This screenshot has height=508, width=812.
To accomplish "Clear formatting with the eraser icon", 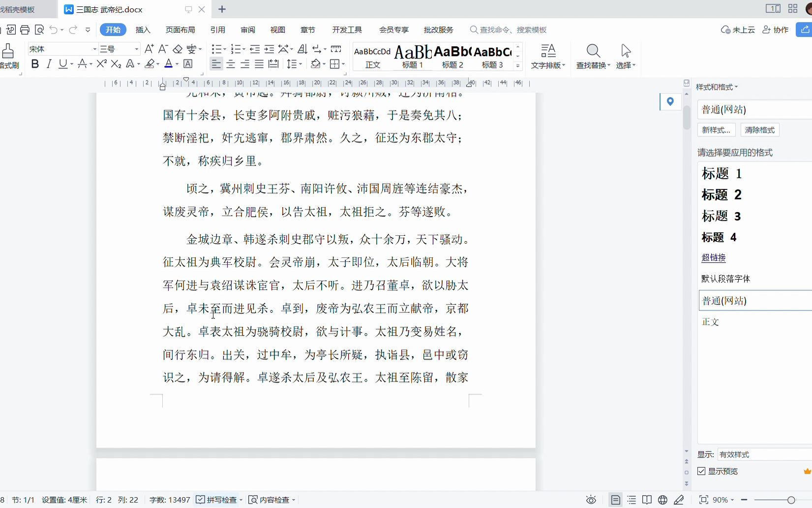I will coord(178,49).
